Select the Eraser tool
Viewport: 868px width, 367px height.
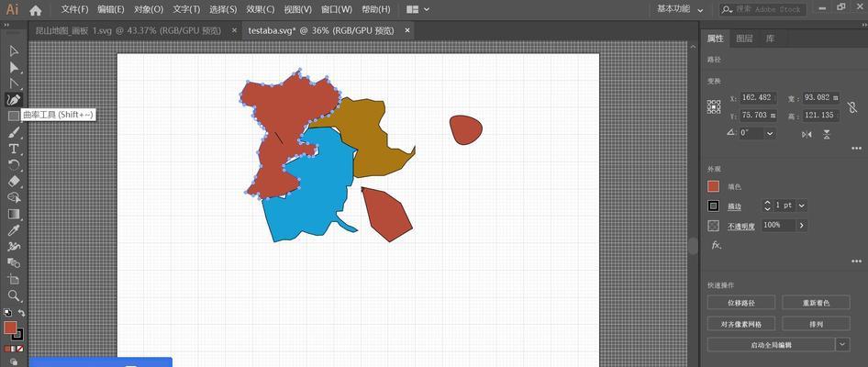(x=14, y=181)
